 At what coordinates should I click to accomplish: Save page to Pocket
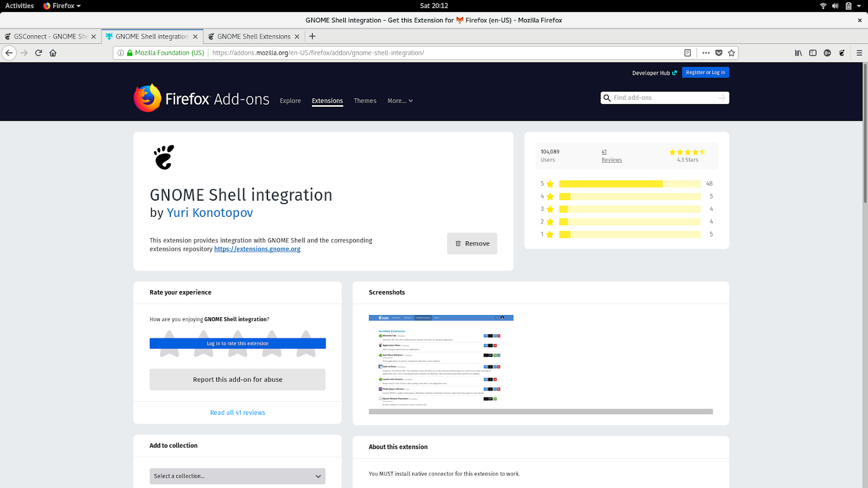point(719,53)
